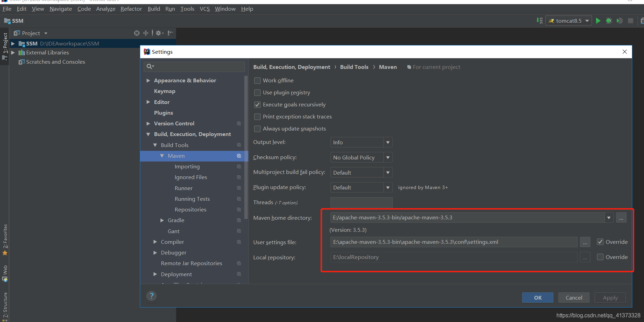Click project-level icon beside Gradle
The height and width of the screenshot is (322, 644).
point(239,220)
